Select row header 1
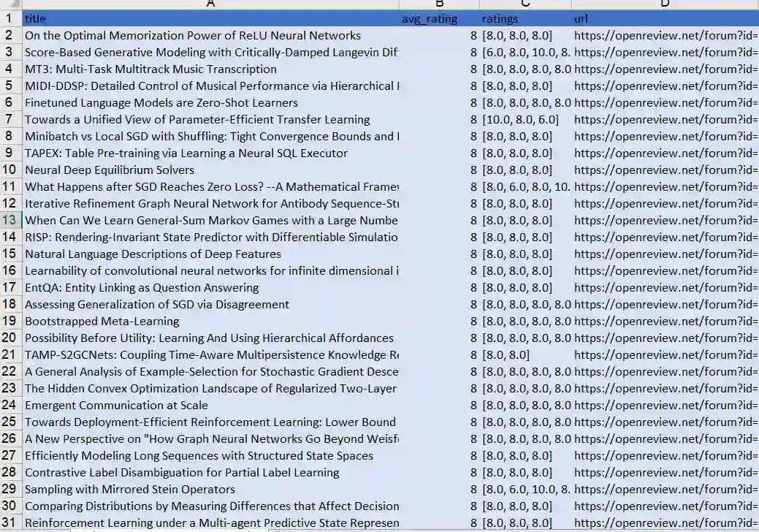The width and height of the screenshot is (759, 532). [11, 18]
